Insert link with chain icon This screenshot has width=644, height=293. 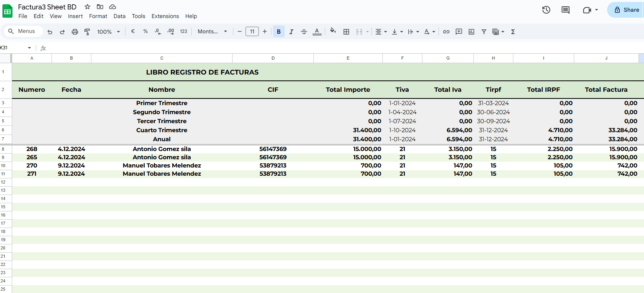click(446, 32)
